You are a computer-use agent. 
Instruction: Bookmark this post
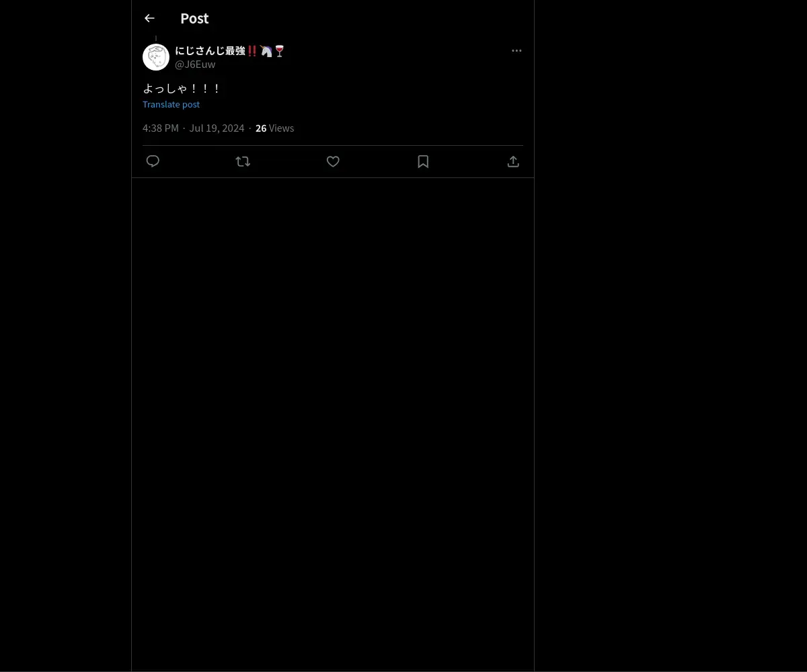point(423,161)
